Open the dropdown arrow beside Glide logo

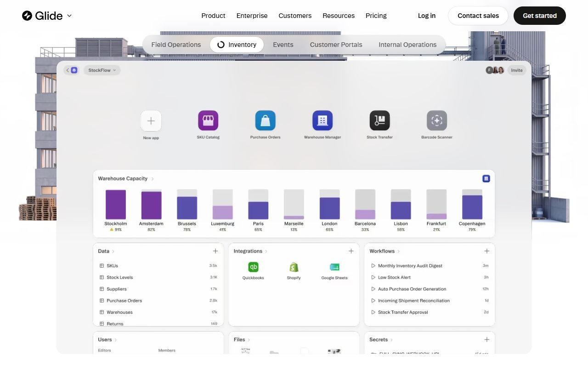[x=69, y=16]
